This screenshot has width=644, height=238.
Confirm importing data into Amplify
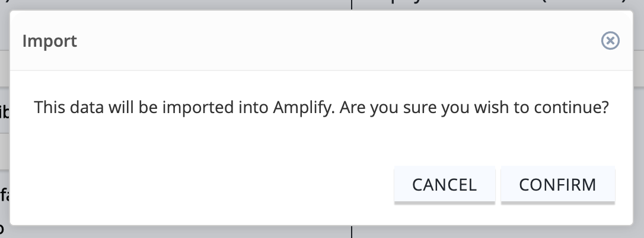point(558,185)
